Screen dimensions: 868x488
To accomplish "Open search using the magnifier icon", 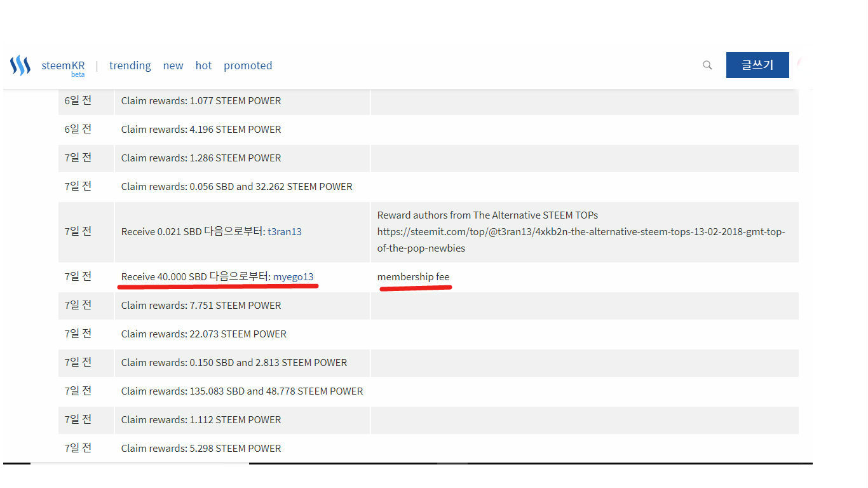I will pos(707,65).
